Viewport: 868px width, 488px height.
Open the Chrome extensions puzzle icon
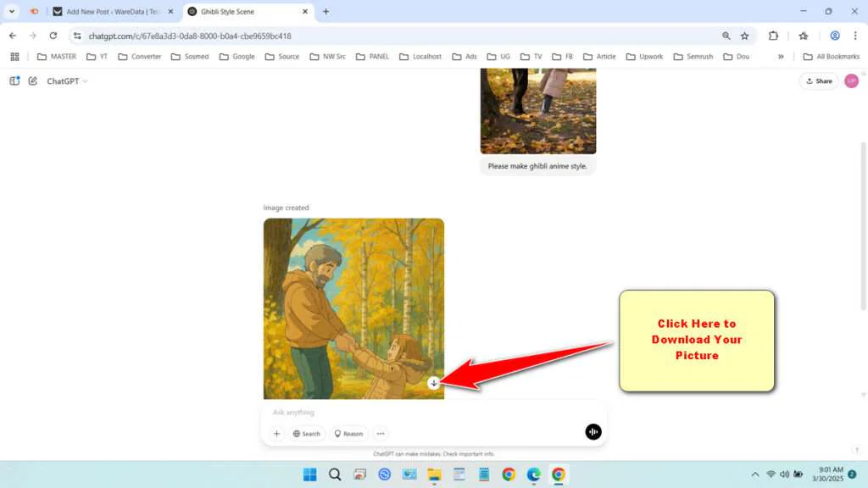[x=772, y=36]
